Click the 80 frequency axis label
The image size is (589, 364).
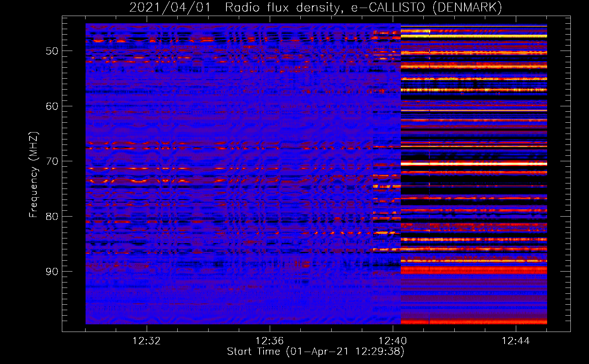click(x=52, y=217)
